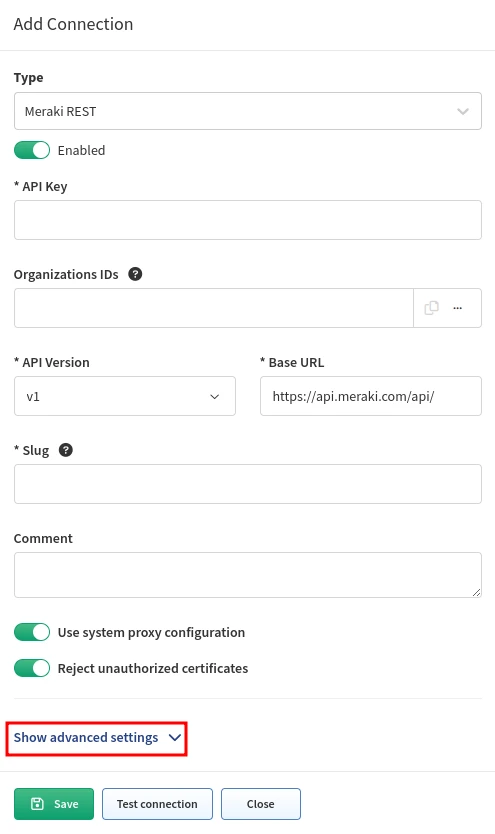Viewport: 495px width, 834px height.
Task: Toggle Reject unauthorized certificates switch
Action: tap(32, 668)
